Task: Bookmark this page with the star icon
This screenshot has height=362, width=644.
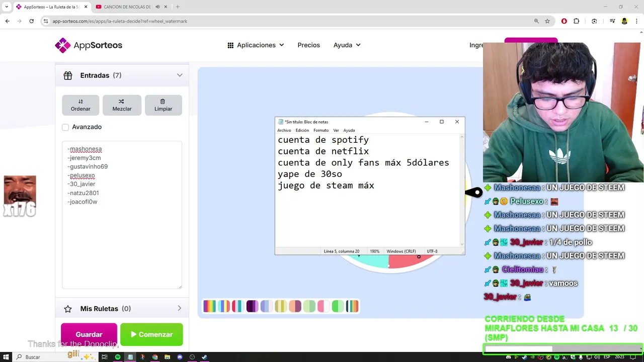Action: point(547,21)
